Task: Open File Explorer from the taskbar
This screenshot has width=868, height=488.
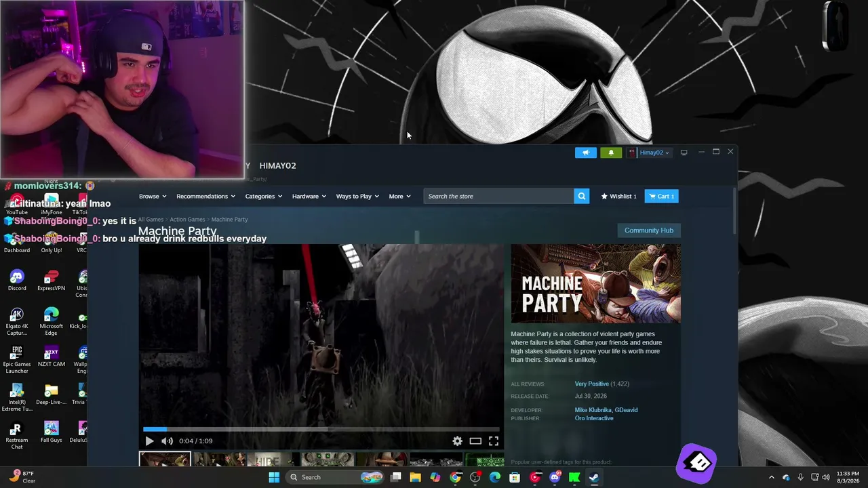Action: 416,477
